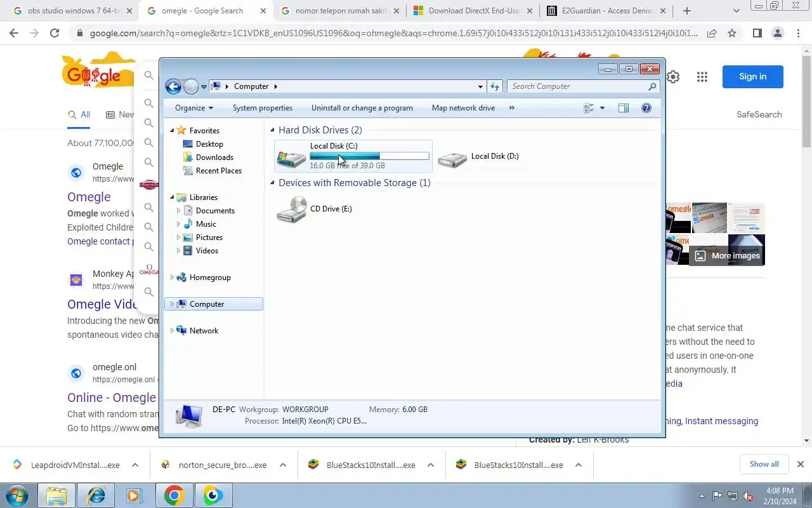The height and width of the screenshot is (508, 812).
Task: Select Desktop under Favorites
Action: (209, 144)
